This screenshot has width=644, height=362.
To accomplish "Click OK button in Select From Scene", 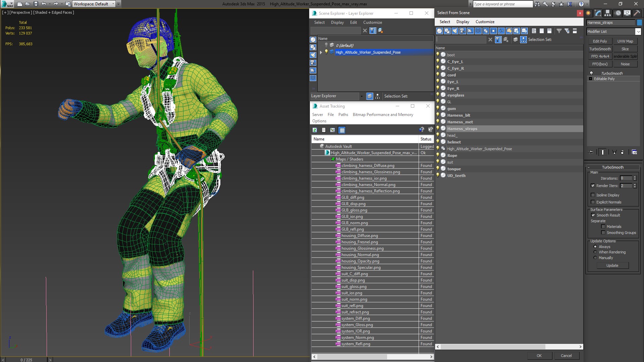I will pyautogui.click(x=539, y=356).
